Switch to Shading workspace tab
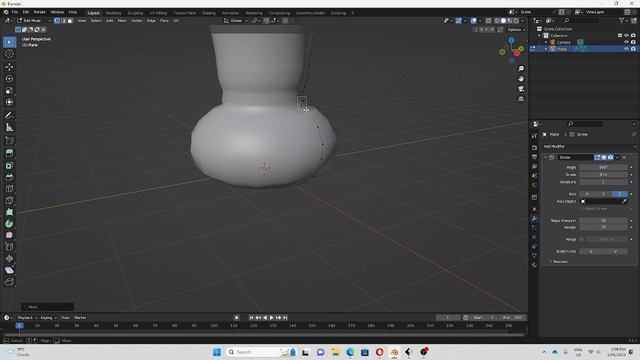 coord(209,13)
